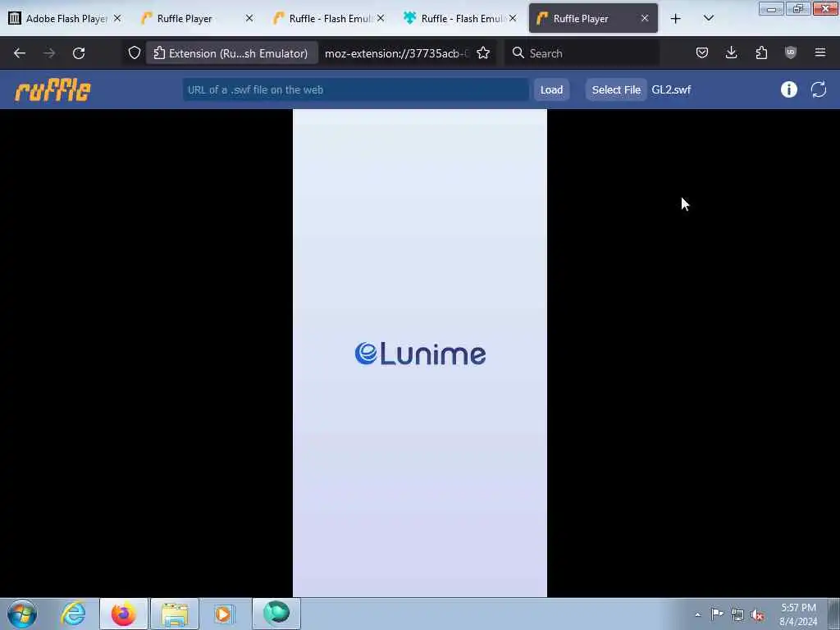The width and height of the screenshot is (840, 630).
Task: Open the tracking protection shield icon
Action: pyautogui.click(x=134, y=53)
